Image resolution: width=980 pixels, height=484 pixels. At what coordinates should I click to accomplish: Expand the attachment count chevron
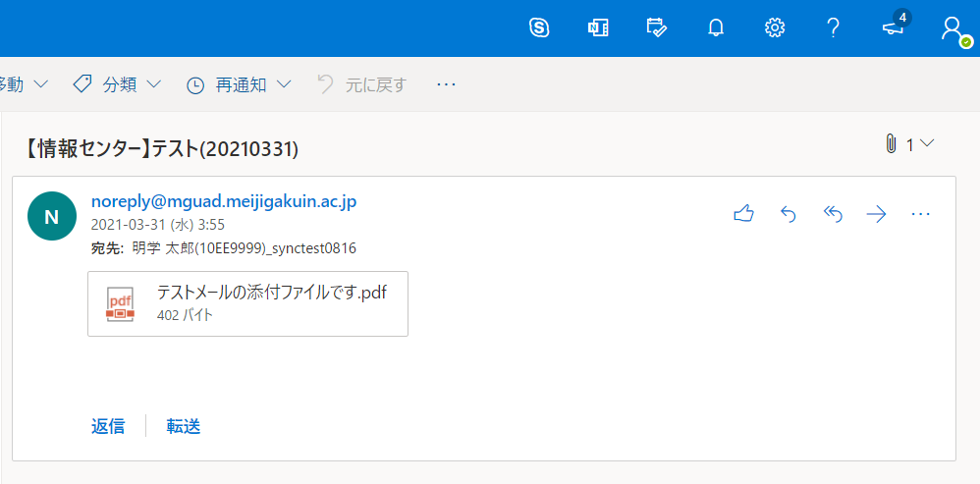click(x=926, y=144)
